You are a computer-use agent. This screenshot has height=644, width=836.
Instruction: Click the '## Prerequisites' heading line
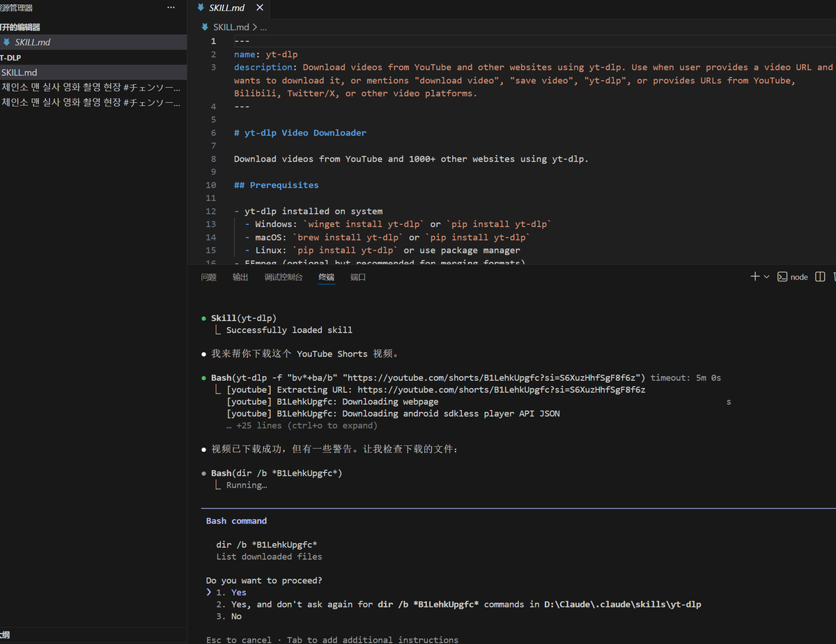tap(277, 185)
